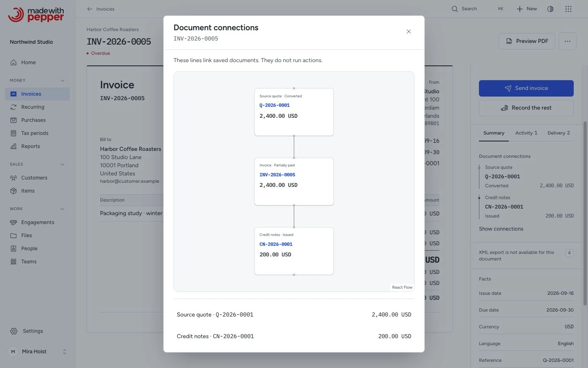Select Invoices in the sidebar

click(37, 94)
